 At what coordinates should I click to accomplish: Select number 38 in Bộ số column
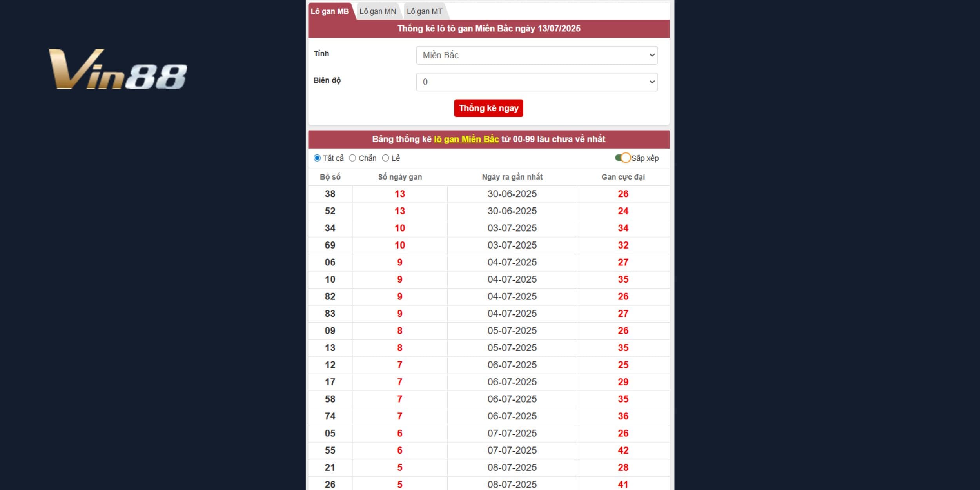(330, 194)
